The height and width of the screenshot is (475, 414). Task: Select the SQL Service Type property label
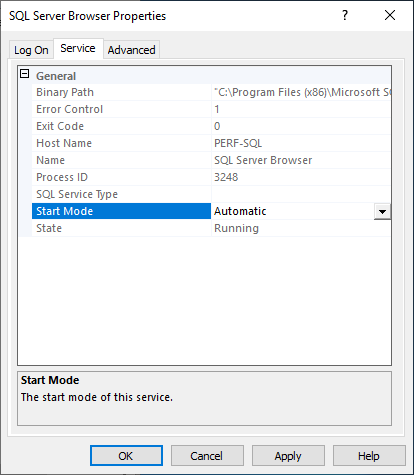coord(77,194)
